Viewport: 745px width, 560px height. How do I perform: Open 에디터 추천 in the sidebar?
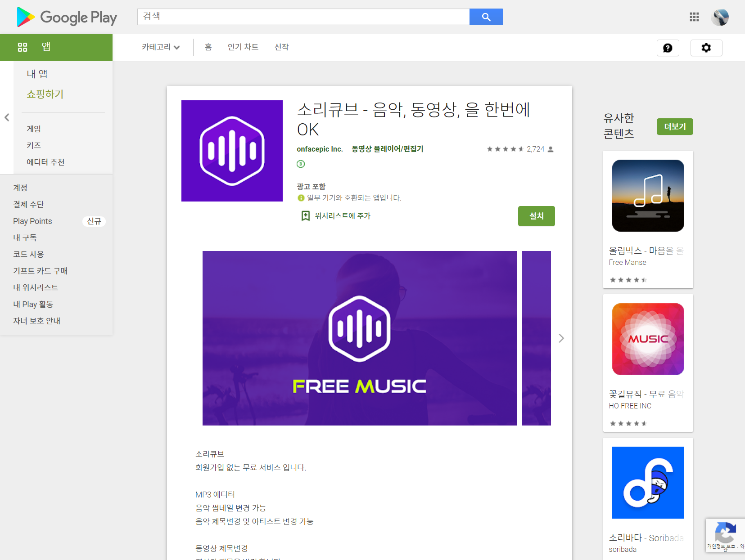[45, 162]
